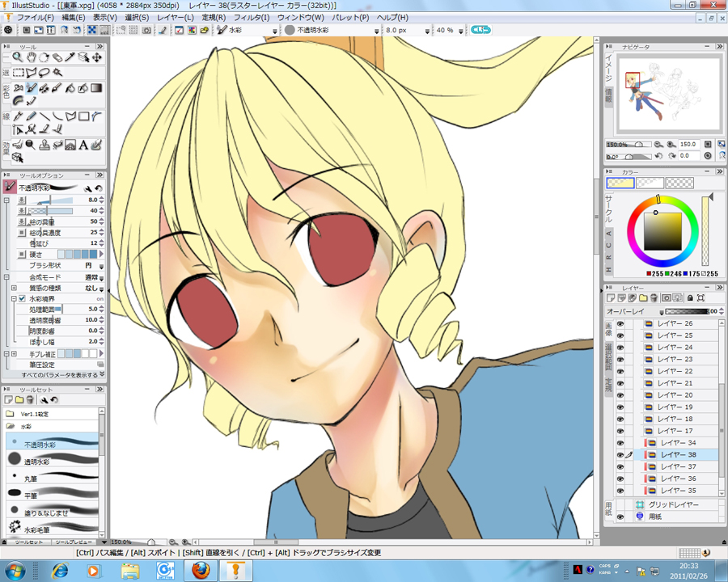
Task: Open the 質感の種類 dropdown
Action: (x=101, y=289)
